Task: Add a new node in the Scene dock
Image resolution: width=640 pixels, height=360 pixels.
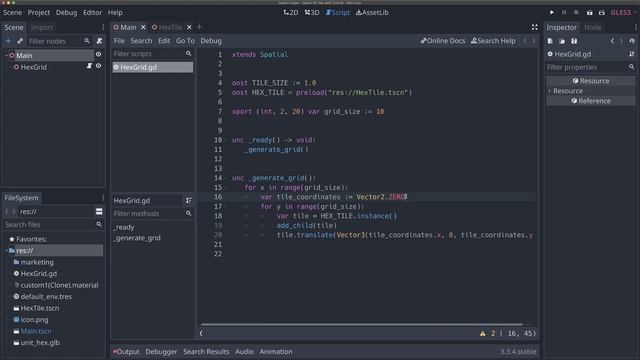Action: (x=8, y=41)
